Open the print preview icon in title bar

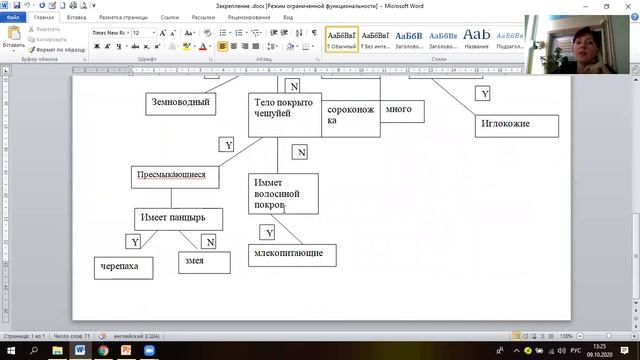tap(83, 6)
